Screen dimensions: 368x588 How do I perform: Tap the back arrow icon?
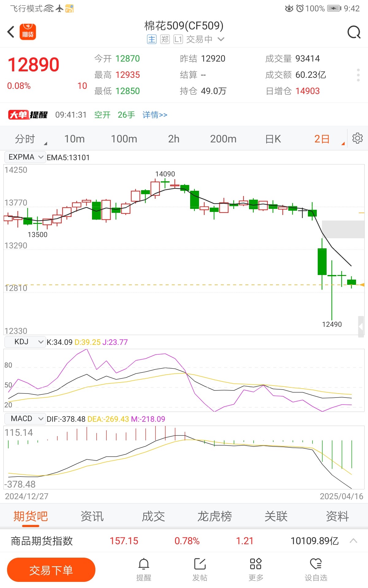pyautogui.click(x=11, y=32)
